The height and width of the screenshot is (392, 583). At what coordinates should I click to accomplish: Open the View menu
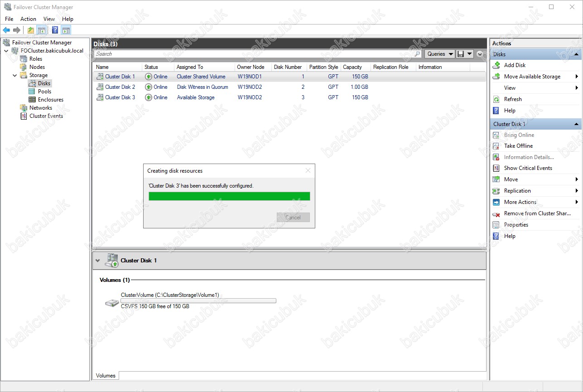(x=49, y=19)
